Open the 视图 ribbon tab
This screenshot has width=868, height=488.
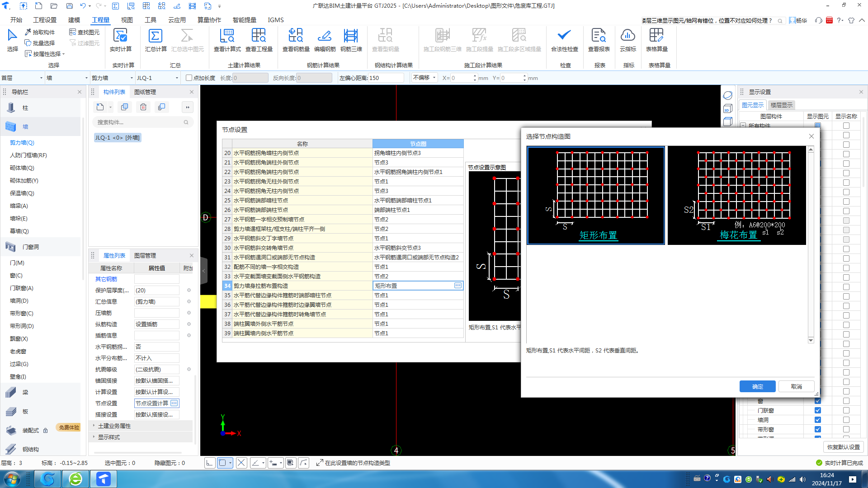[127, 20]
